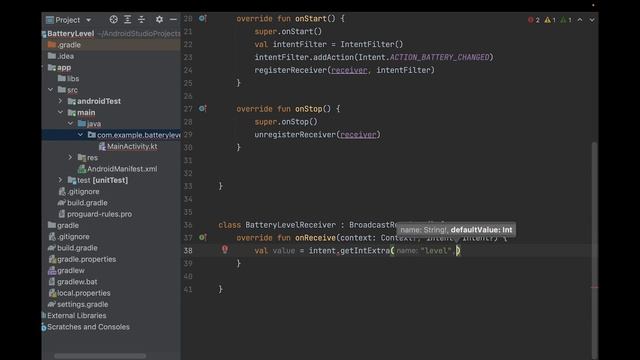The width and height of the screenshot is (640, 360).
Task: Click the green weak warning indicator
Action: pyautogui.click(x=566, y=20)
